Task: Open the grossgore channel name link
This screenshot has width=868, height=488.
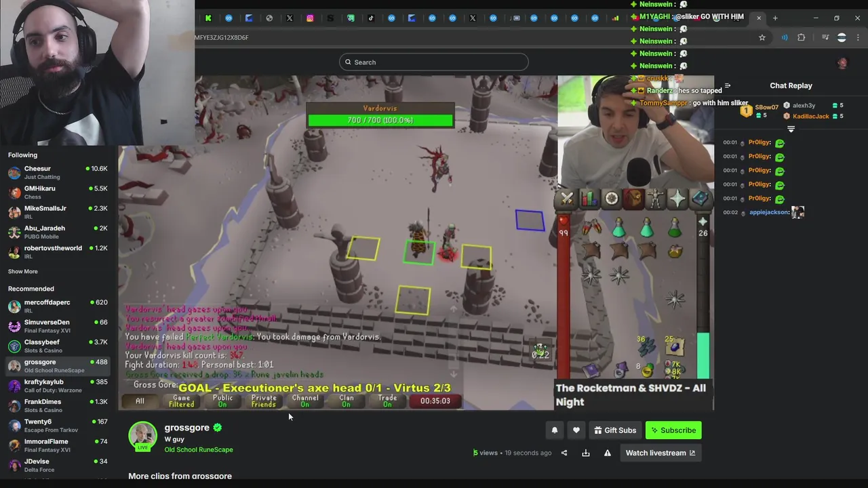Action: tap(187, 428)
